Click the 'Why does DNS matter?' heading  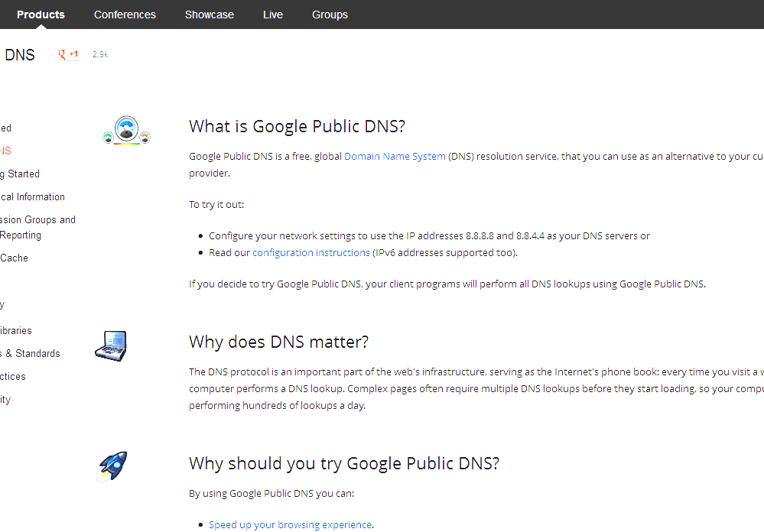(x=278, y=342)
